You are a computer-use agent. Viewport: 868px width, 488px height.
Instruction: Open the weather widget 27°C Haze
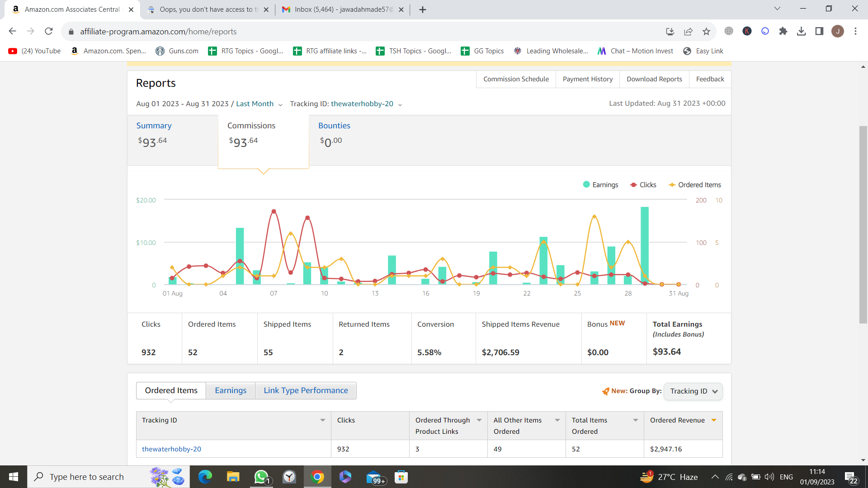[x=669, y=477]
